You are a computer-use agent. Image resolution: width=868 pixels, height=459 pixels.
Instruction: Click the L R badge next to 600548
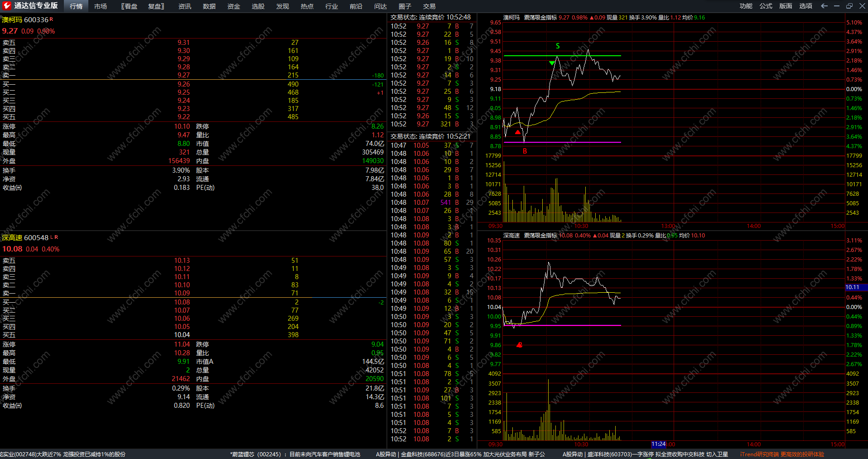[54, 237]
